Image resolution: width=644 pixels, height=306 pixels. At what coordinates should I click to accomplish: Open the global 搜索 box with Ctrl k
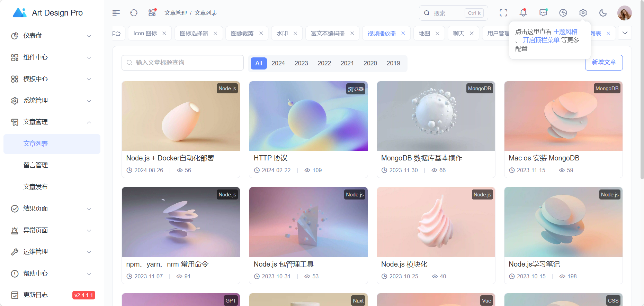[x=453, y=13]
